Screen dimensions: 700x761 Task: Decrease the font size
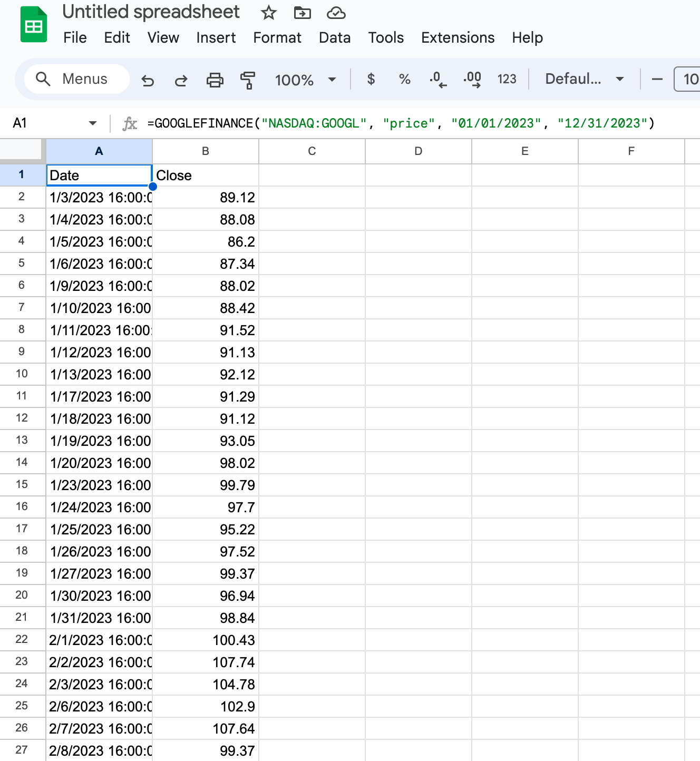(x=657, y=80)
